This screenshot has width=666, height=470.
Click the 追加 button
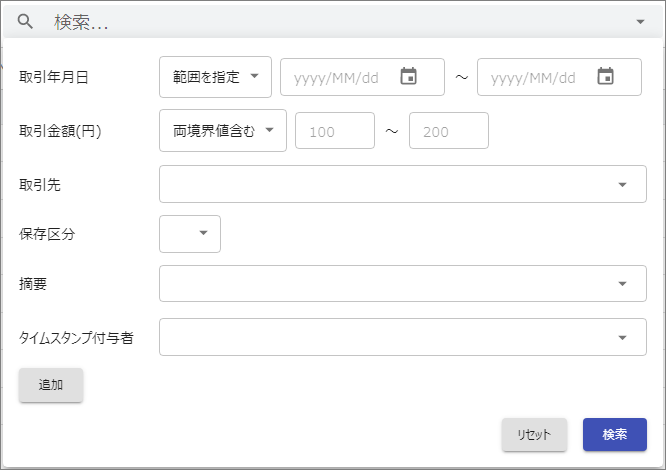tap(51, 385)
